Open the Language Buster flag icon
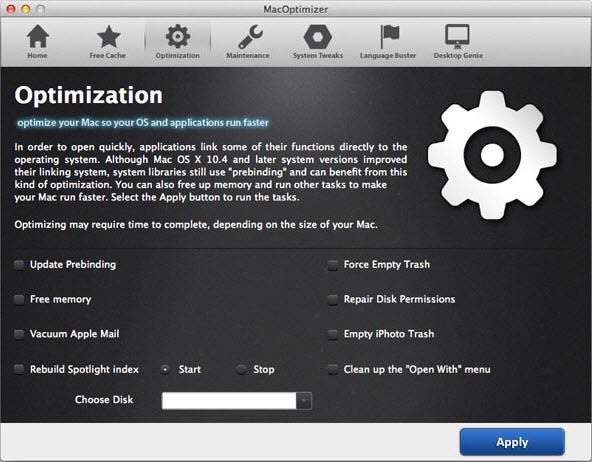Viewport: 592px width, 462px height. tap(389, 37)
